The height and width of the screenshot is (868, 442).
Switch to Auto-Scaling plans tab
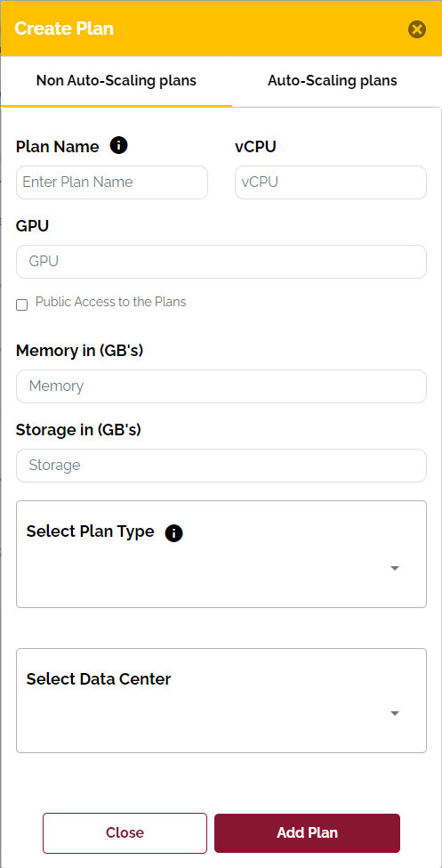click(x=333, y=81)
